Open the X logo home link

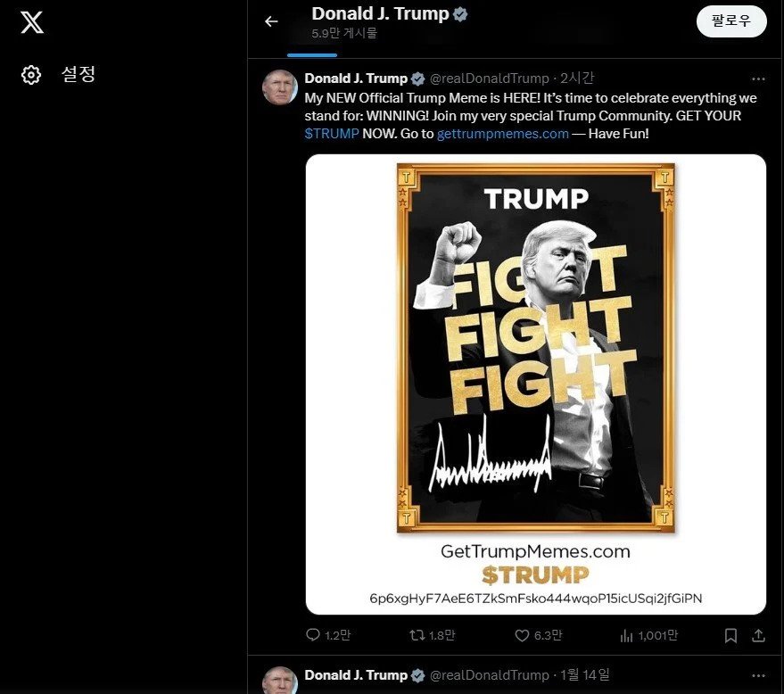[32, 22]
